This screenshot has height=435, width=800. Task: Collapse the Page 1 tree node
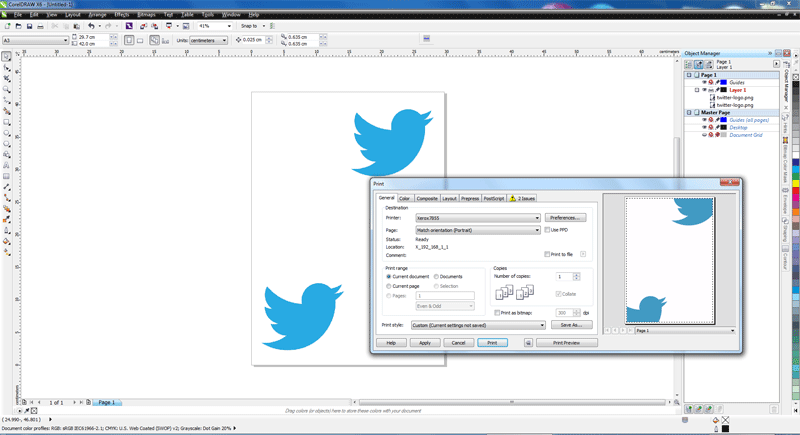point(689,75)
